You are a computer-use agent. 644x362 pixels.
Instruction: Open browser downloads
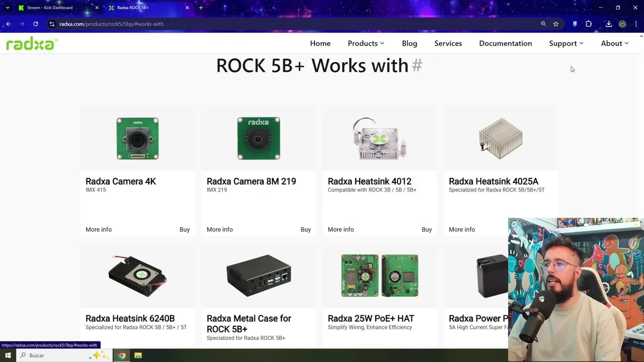609,24
